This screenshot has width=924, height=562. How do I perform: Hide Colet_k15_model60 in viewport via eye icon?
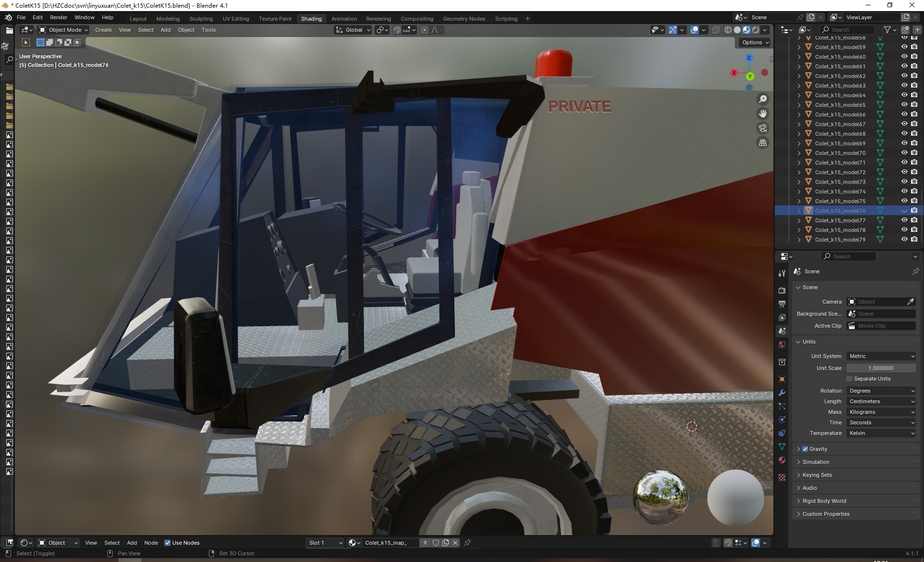[904, 56]
